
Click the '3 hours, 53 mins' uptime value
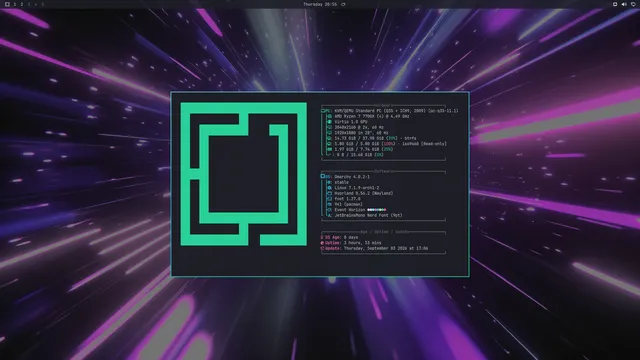pyautogui.click(x=362, y=243)
